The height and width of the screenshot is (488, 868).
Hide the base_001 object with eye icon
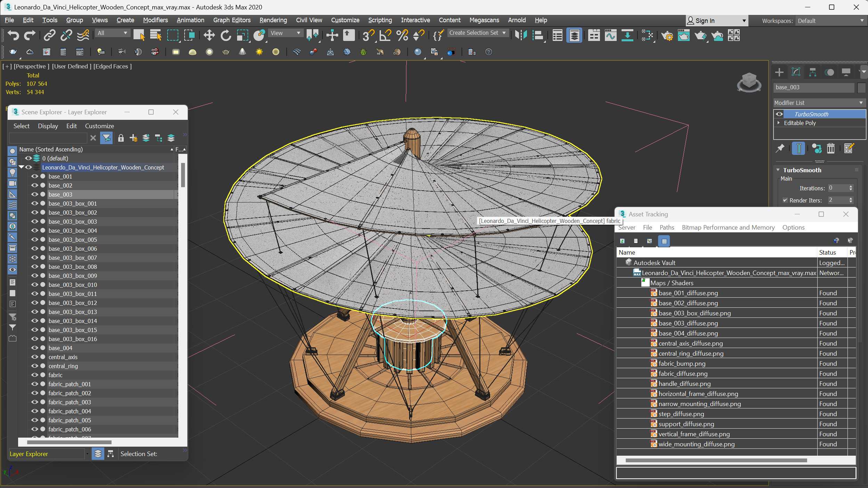[x=34, y=176]
